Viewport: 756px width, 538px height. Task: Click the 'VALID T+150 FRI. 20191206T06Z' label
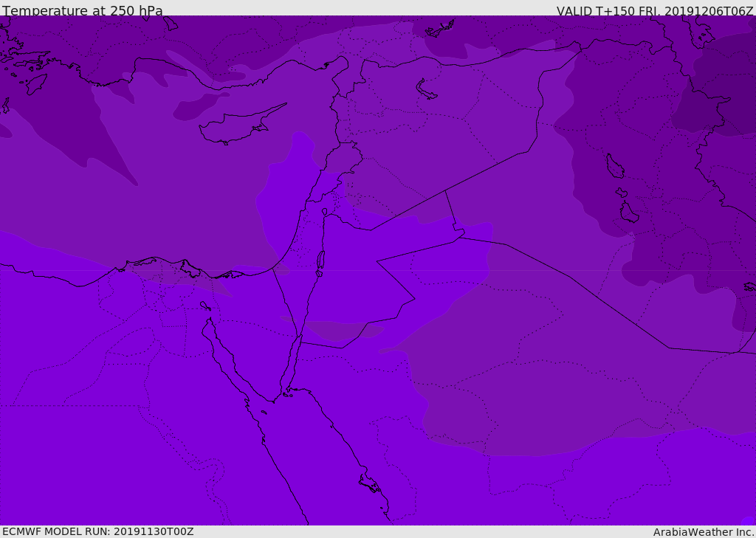(x=655, y=10)
